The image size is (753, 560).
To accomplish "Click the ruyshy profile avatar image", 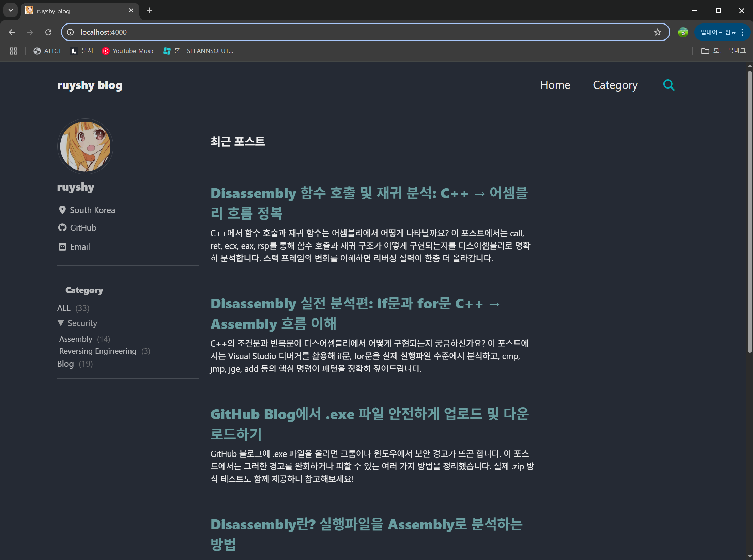I will click(x=85, y=146).
